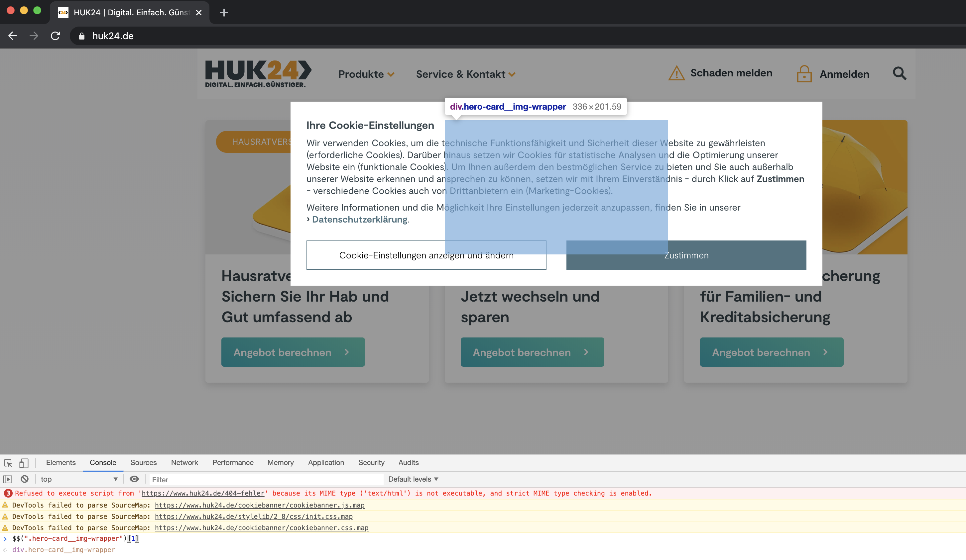966x560 pixels.
Task: Click the Zustimmen button
Action: point(686,255)
